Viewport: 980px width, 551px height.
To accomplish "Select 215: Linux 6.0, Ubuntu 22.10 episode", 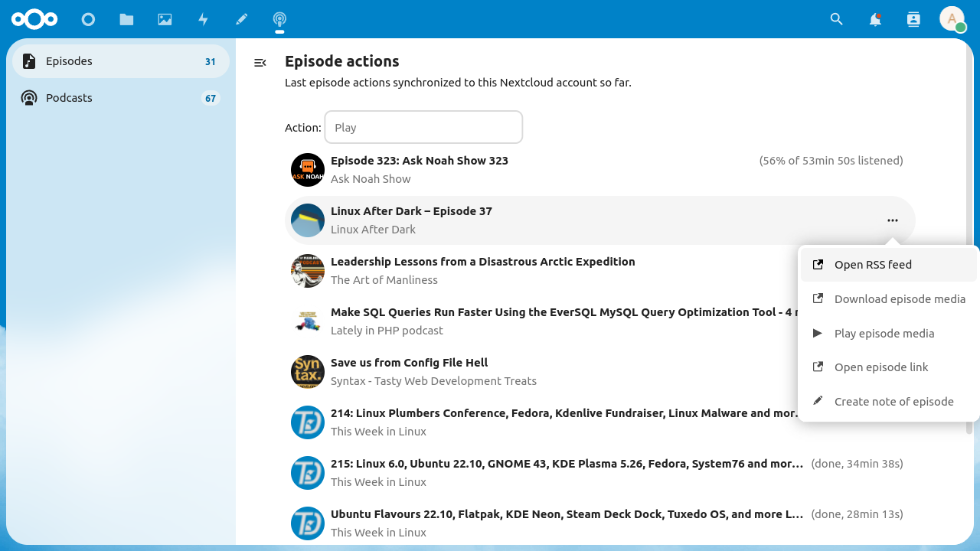I will pyautogui.click(x=567, y=464).
